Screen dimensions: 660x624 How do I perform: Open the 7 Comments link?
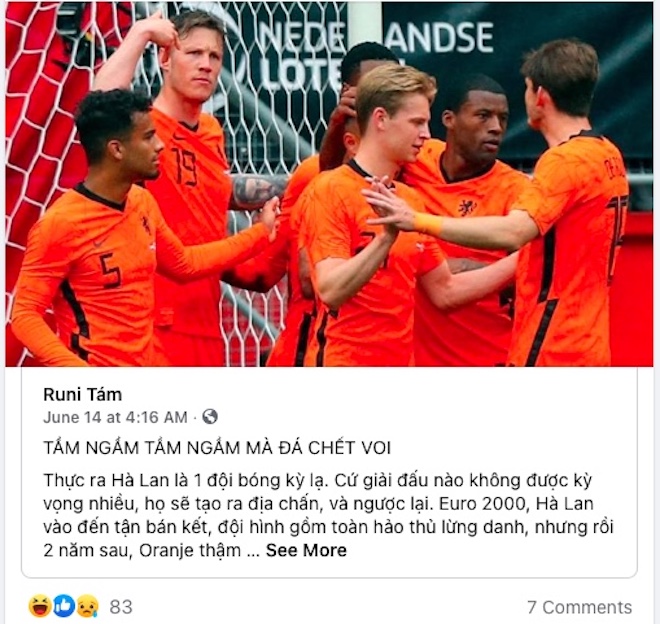coord(580,607)
